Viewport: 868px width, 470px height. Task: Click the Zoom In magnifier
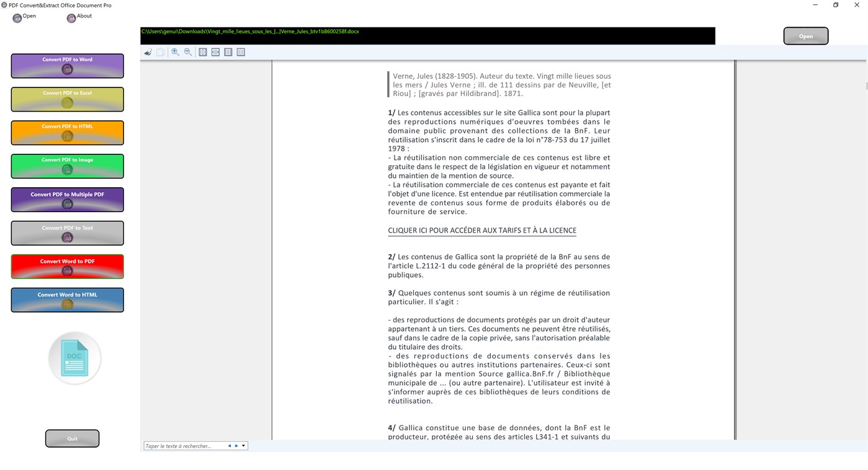(x=175, y=52)
